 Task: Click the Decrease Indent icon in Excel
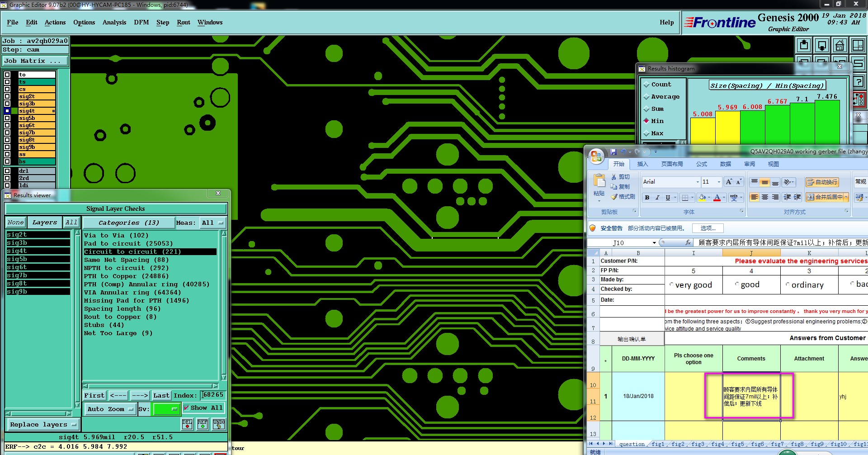pos(787,197)
